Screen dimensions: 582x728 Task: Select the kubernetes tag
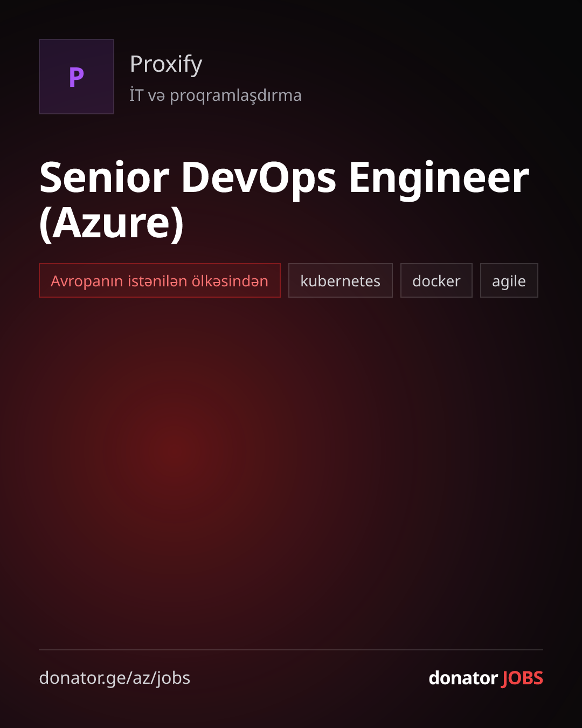(341, 280)
